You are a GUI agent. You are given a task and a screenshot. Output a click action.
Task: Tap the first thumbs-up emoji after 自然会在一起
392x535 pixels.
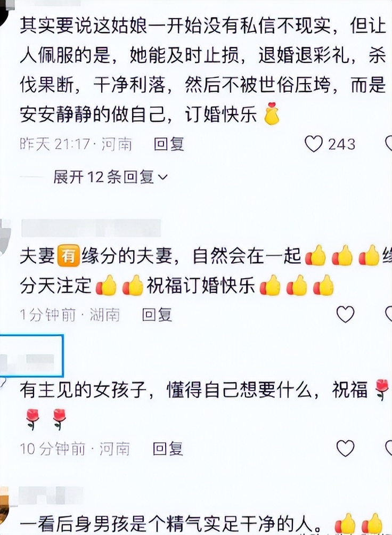coord(316,256)
